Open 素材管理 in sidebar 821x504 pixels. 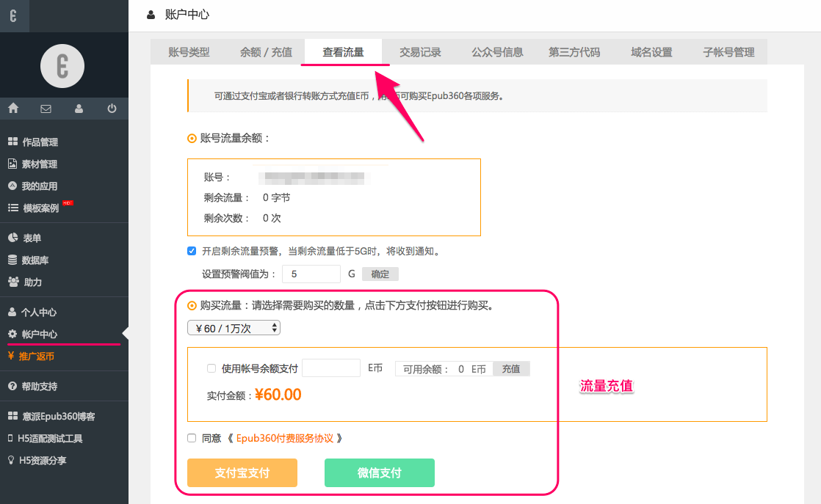[x=40, y=164]
